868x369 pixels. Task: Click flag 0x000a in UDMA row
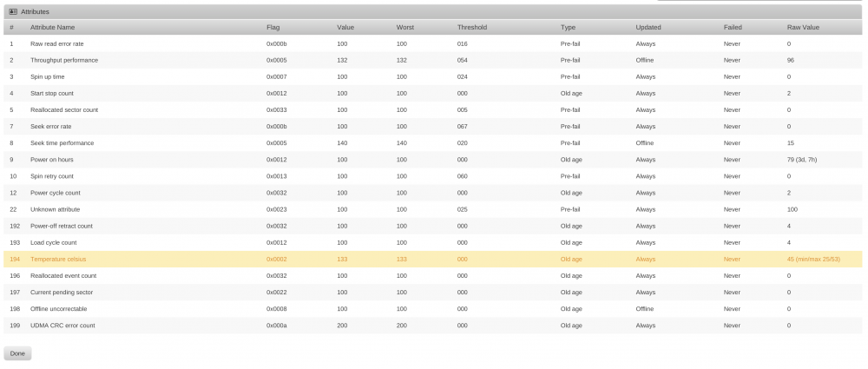tap(277, 326)
